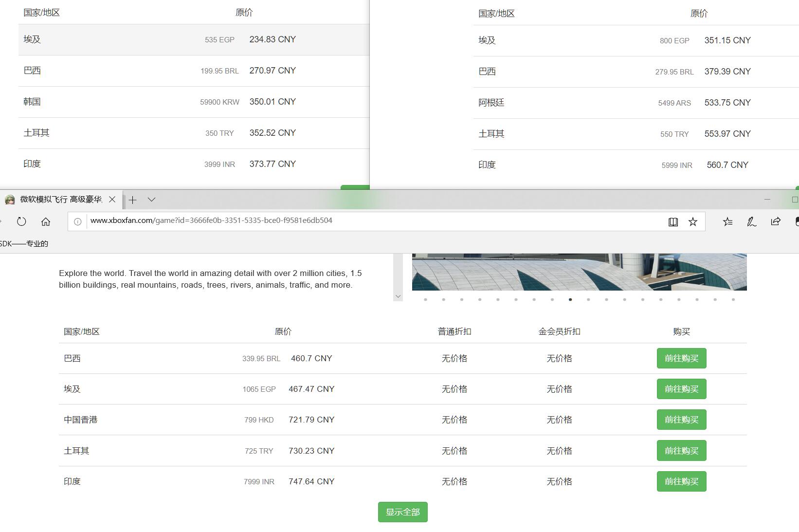This screenshot has width=799, height=532.
Task: Select the first carousel dot
Action: point(425,299)
